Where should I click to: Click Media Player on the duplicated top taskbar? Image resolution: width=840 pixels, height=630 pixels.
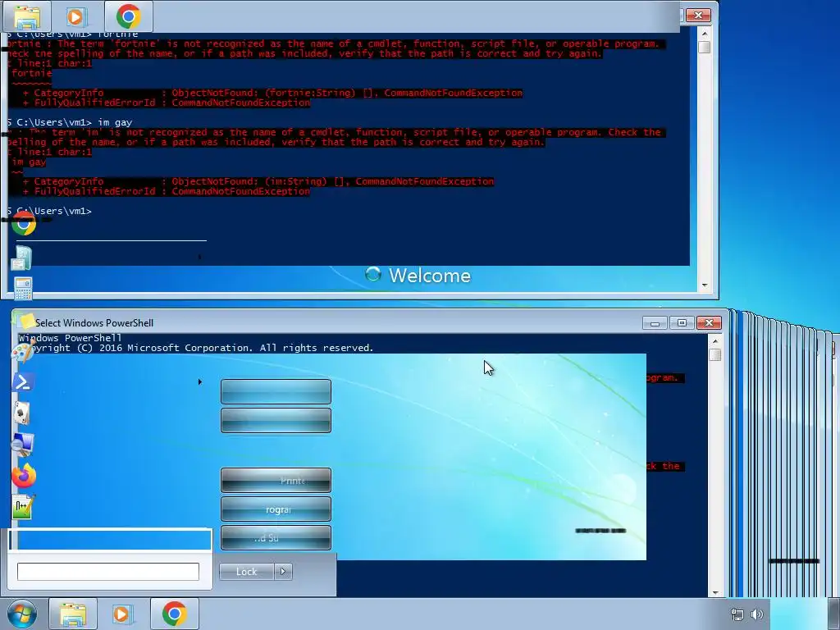pyautogui.click(x=76, y=17)
